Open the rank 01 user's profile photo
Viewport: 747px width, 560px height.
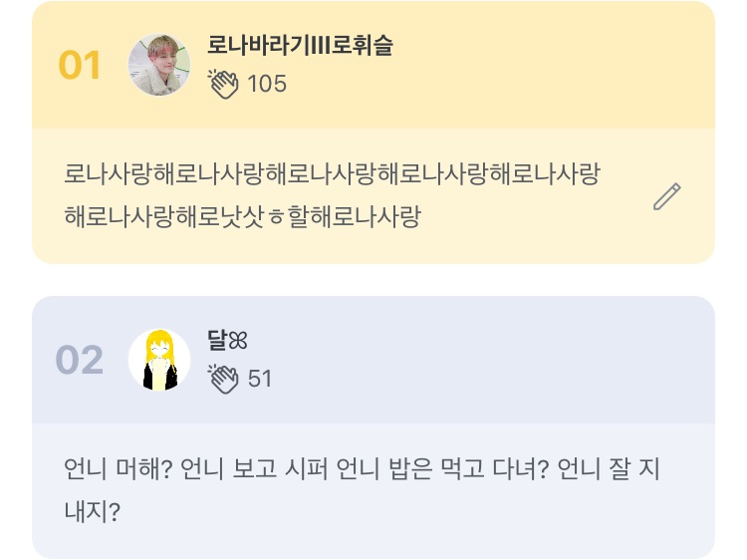tap(159, 65)
